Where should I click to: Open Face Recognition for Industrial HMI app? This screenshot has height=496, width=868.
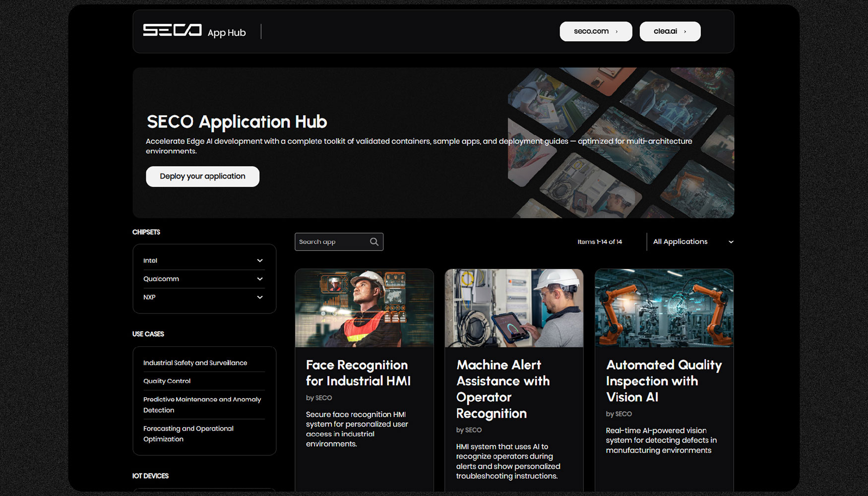coord(364,372)
